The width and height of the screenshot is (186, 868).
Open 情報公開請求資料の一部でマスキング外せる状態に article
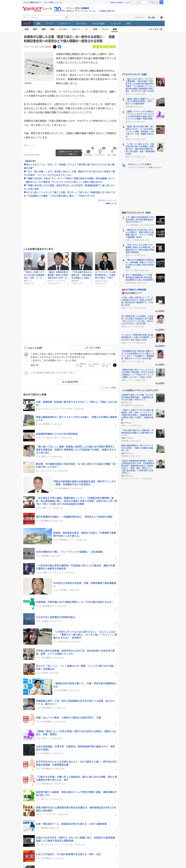(76, 419)
